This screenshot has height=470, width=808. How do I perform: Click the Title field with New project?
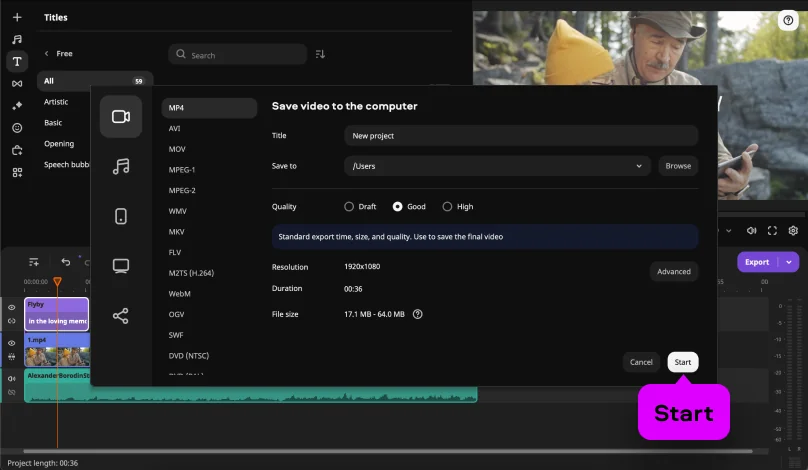coord(521,136)
